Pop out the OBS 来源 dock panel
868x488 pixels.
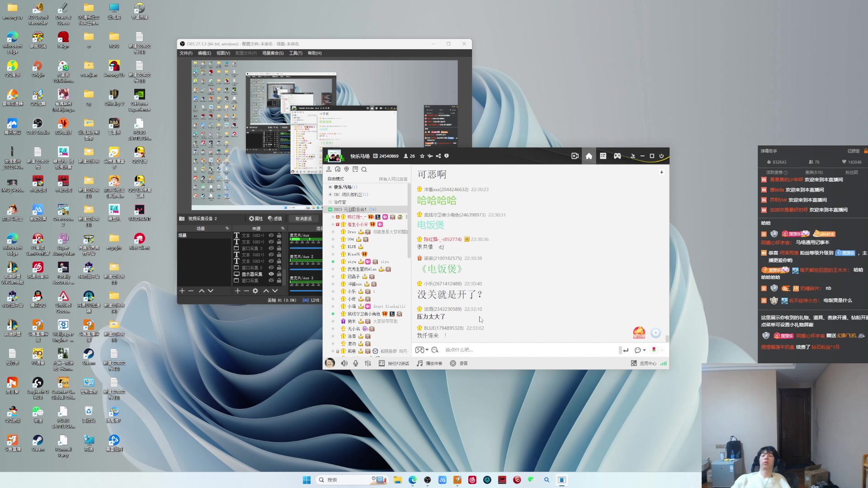(283, 229)
